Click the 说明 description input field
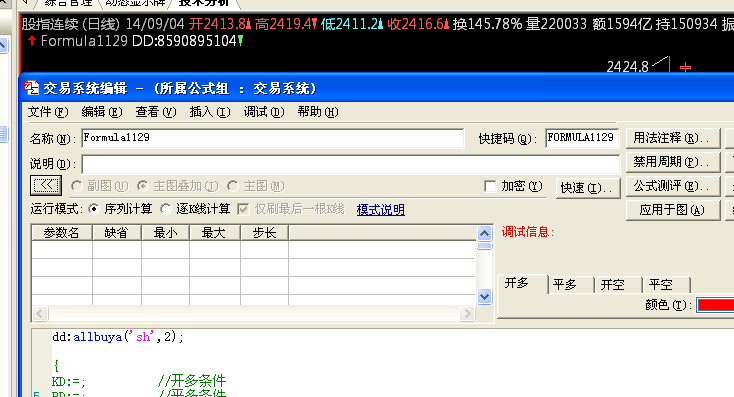The width and height of the screenshot is (734, 397). click(x=351, y=164)
